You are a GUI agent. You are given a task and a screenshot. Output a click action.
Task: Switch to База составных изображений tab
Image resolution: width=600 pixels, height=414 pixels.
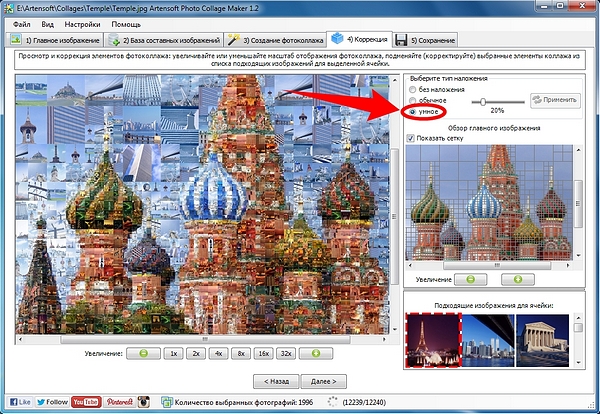click(165, 40)
